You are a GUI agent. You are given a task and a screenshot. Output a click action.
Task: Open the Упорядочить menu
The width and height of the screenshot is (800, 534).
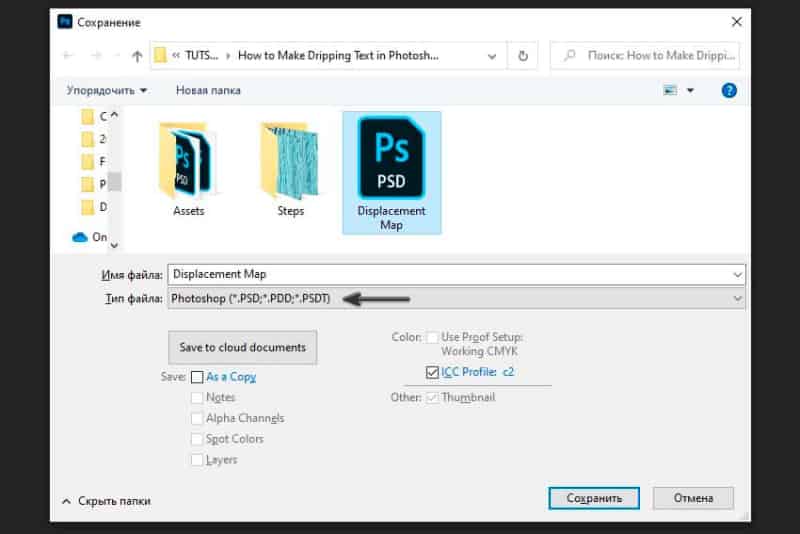pyautogui.click(x=107, y=90)
